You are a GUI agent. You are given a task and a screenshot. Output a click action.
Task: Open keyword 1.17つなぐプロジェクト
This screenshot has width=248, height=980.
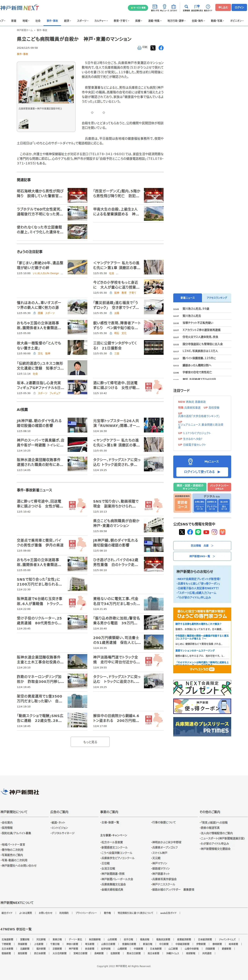pyautogui.click(x=197, y=433)
